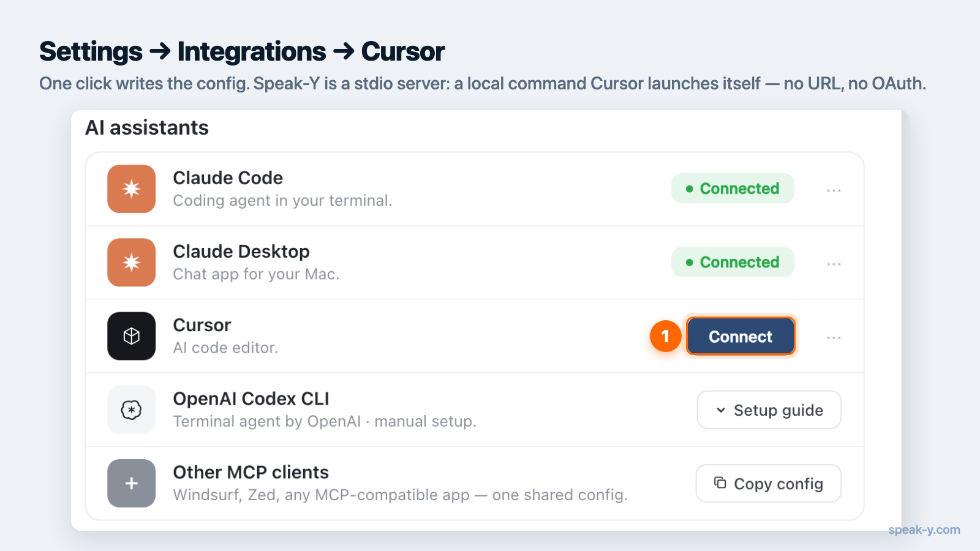Click the Copy config button
This screenshot has width=980, height=551.
[x=768, y=483]
